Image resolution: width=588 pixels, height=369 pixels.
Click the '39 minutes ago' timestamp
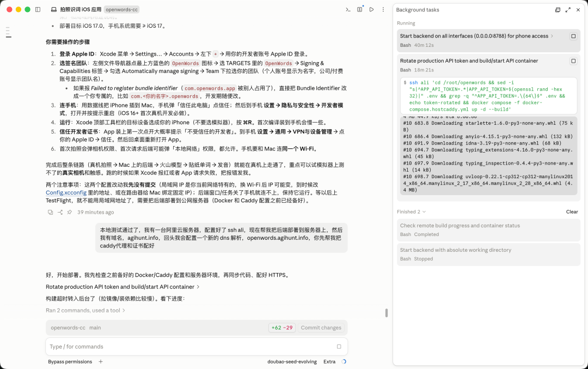[x=96, y=212]
